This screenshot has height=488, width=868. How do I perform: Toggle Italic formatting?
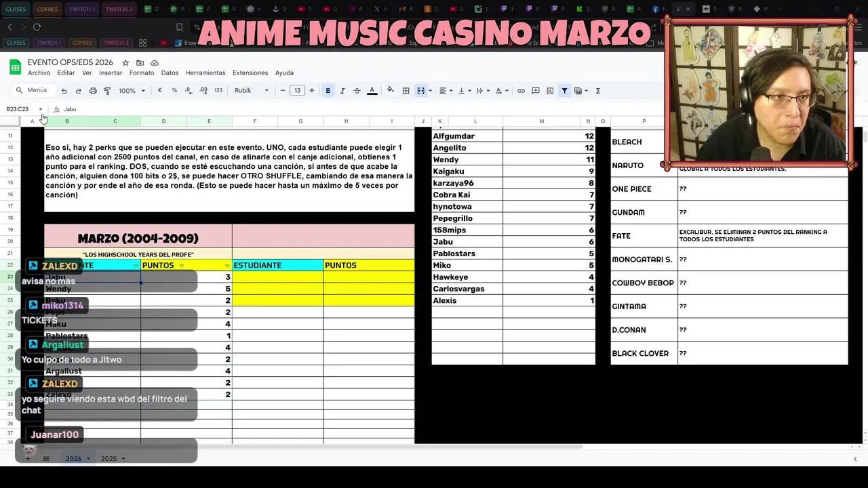(x=342, y=91)
